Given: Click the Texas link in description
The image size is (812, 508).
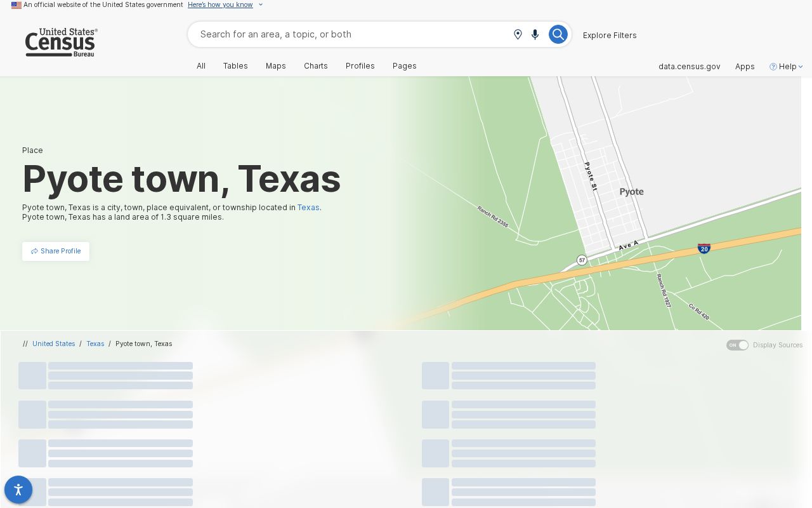Looking at the screenshot, I should (x=308, y=208).
